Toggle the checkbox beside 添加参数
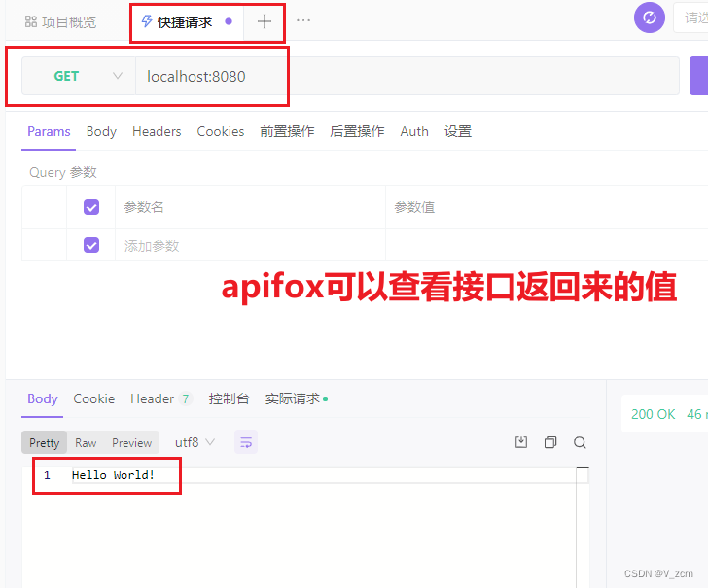The width and height of the screenshot is (708, 588). point(91,245)
